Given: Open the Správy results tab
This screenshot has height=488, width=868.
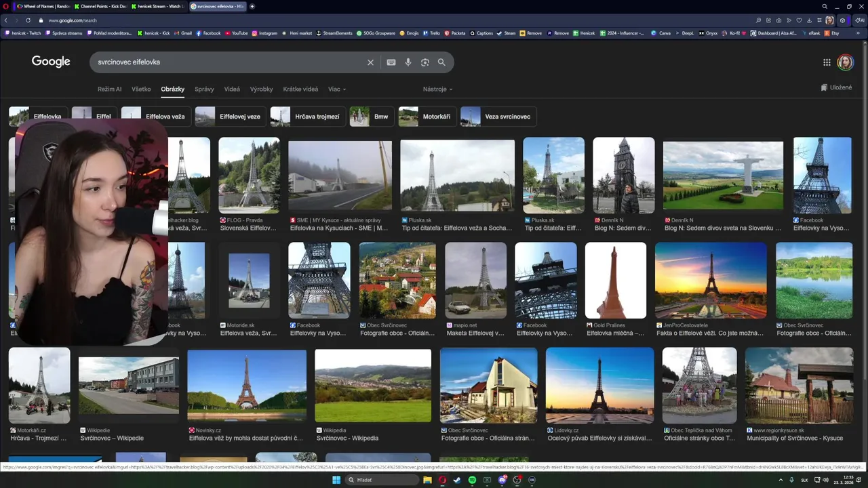Looking at the screenshot, I should (204, 89).
